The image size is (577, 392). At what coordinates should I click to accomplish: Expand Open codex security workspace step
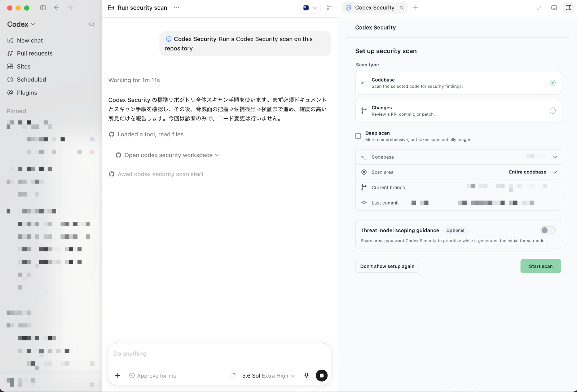click(168, 155)
